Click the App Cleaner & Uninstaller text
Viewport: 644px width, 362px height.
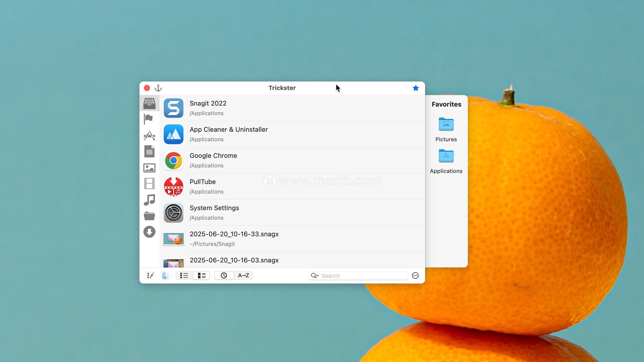click(x=229, y=129)
